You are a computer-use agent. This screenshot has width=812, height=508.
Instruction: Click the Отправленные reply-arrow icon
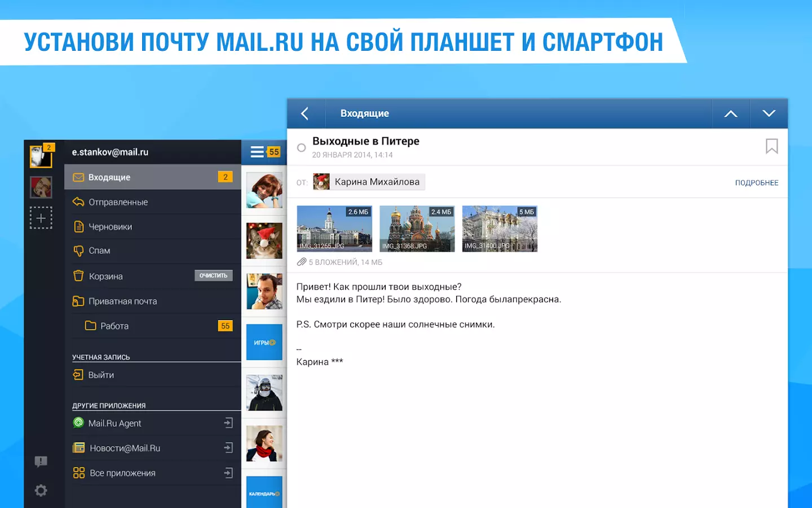point(78,202)
